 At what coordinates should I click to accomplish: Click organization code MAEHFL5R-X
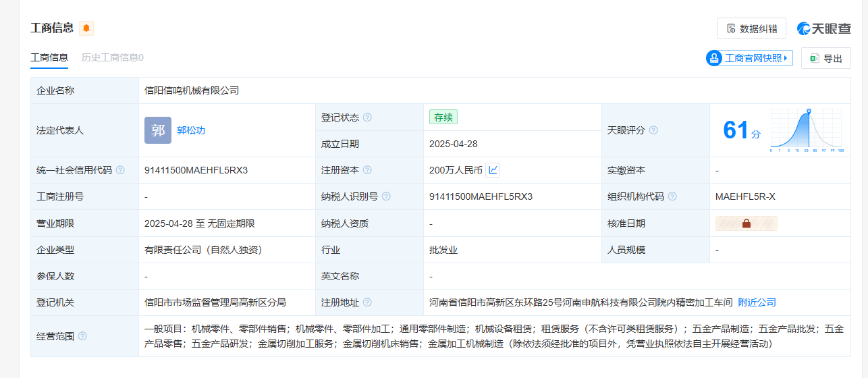745,196
